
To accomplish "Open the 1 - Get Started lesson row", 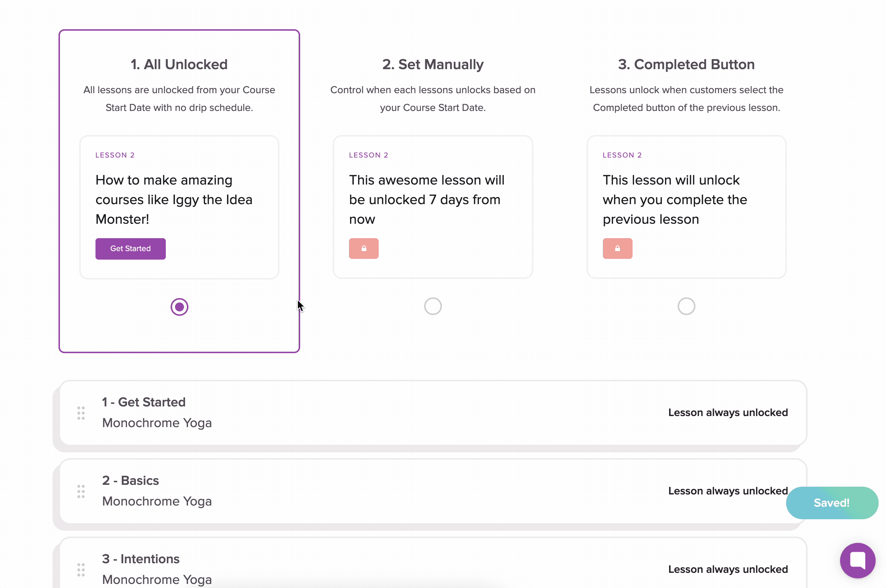I will click(x=144, y=402).
